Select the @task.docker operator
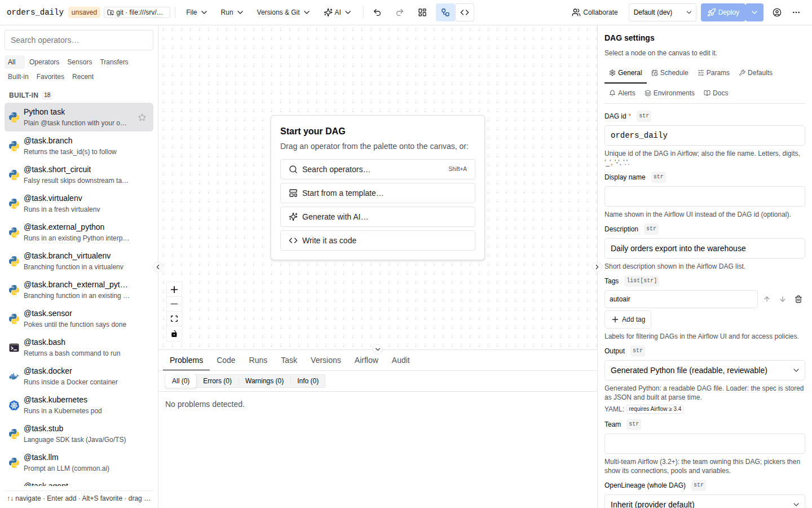Image resolution: width=812 pixels, height=508 pixels. pyautogui.click(x=79, y=376)
